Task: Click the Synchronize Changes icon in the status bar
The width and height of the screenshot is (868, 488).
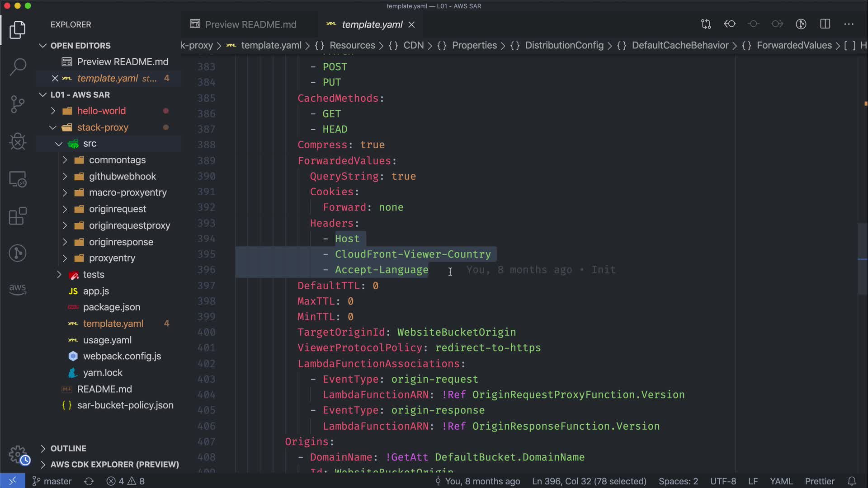Action: click(x=89, y=481)
